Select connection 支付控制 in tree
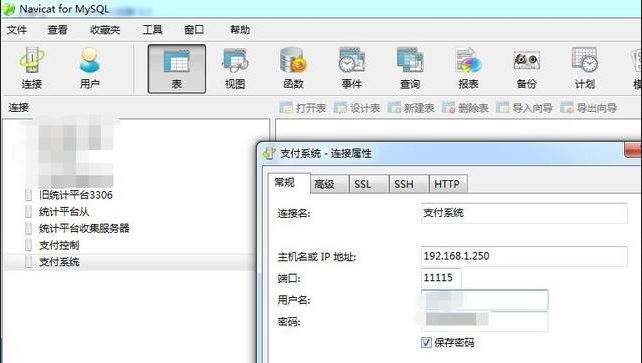 [x=59, y=245]
